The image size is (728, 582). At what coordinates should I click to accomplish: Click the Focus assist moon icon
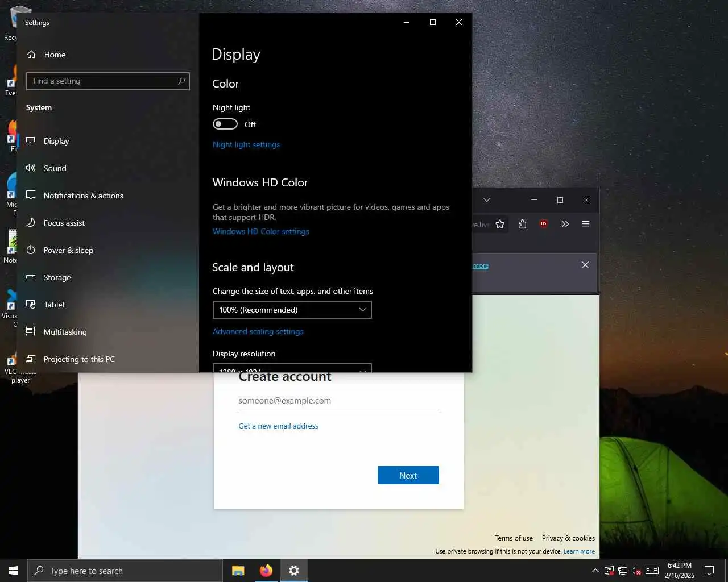[31, 222]
